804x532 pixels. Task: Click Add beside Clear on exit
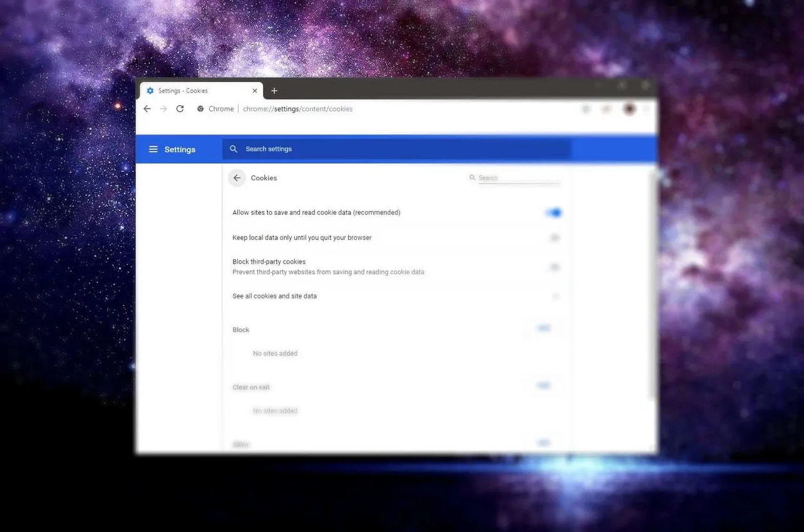pyautogui.click(x=542, y=386)
